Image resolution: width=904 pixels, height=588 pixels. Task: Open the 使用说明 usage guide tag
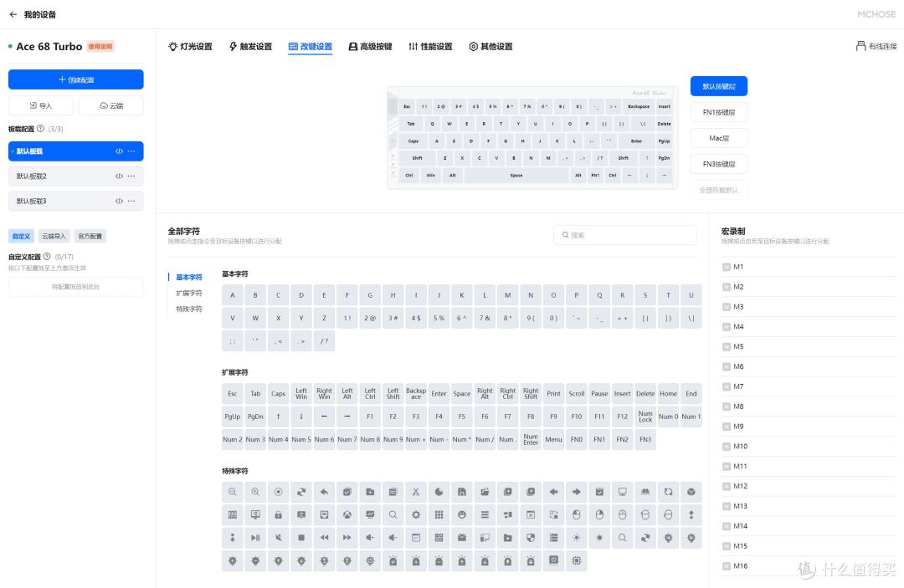[x=100, y=47]
